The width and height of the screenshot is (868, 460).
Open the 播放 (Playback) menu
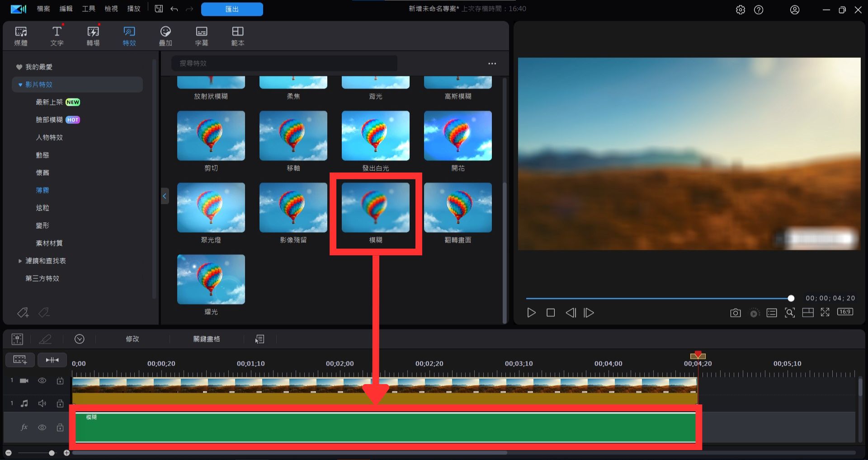tap(134, 9)
